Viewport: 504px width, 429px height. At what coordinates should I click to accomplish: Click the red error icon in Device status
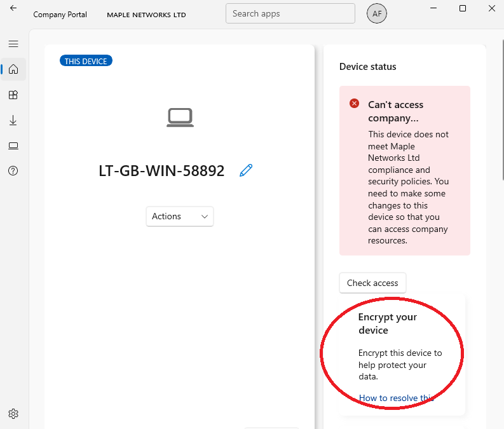[354, 104]
